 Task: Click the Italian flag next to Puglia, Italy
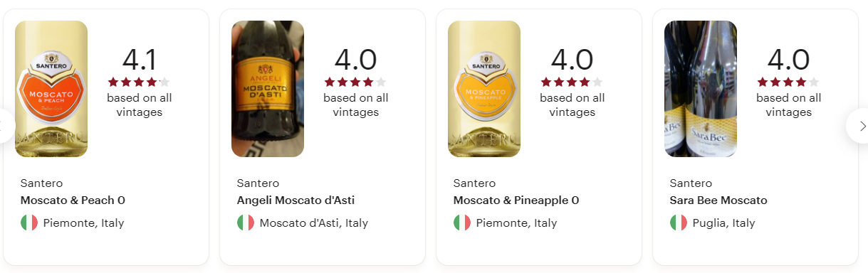click(x=679, y=223)
